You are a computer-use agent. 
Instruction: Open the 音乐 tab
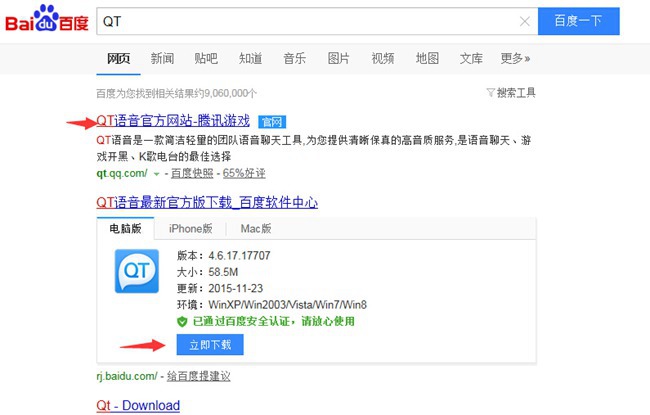(x=294, y=58)
